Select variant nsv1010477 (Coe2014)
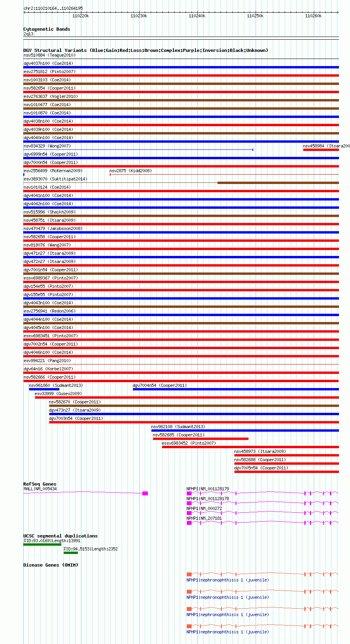The image size is (350, 644). click(x=47, y=105)
